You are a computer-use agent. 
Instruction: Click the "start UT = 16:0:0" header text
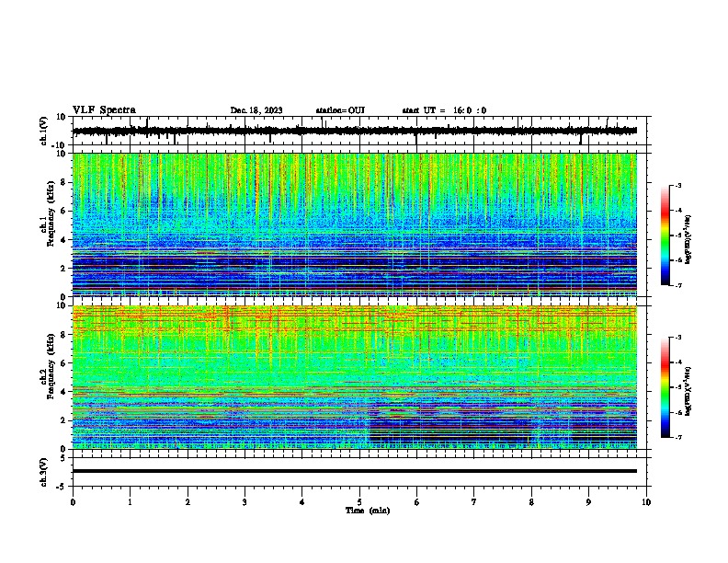tap(444, 110)
